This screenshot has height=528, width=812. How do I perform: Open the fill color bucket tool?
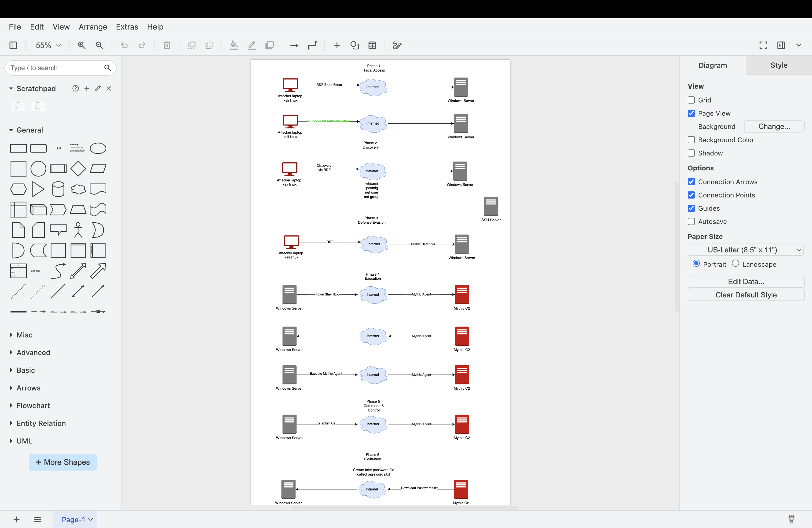point(234,45)
